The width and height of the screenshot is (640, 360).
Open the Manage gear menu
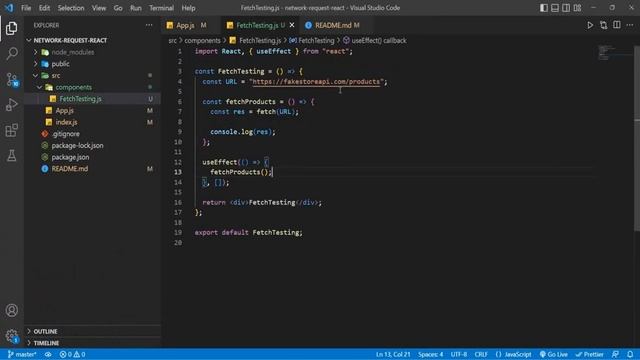11,336
